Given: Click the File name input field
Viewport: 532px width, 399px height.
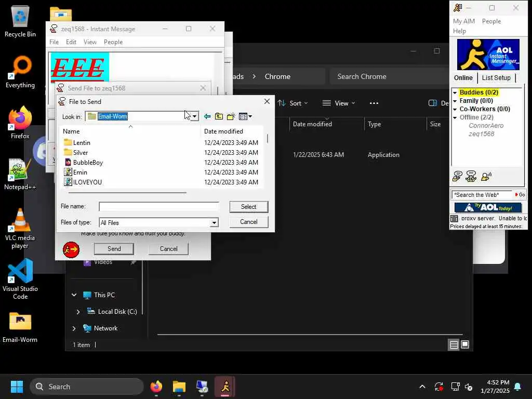Looking at the screenshot, I should [159, 206].
